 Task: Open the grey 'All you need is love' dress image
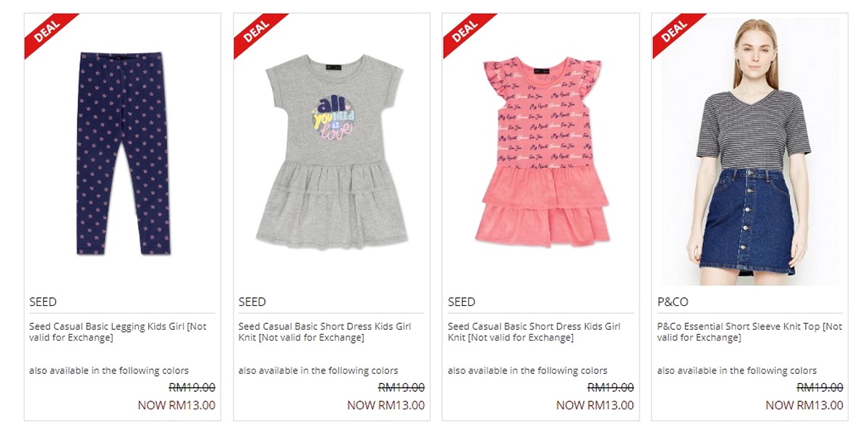pos(331,153)
